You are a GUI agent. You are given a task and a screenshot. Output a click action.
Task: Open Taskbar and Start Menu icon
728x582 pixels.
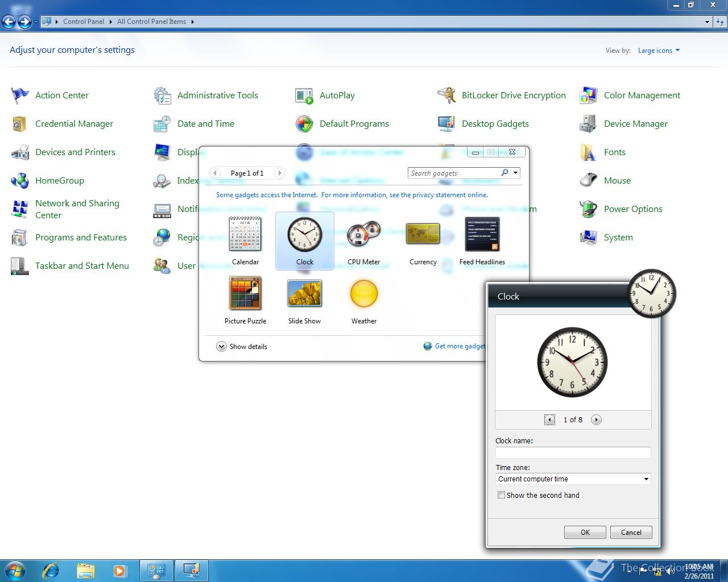20,266
